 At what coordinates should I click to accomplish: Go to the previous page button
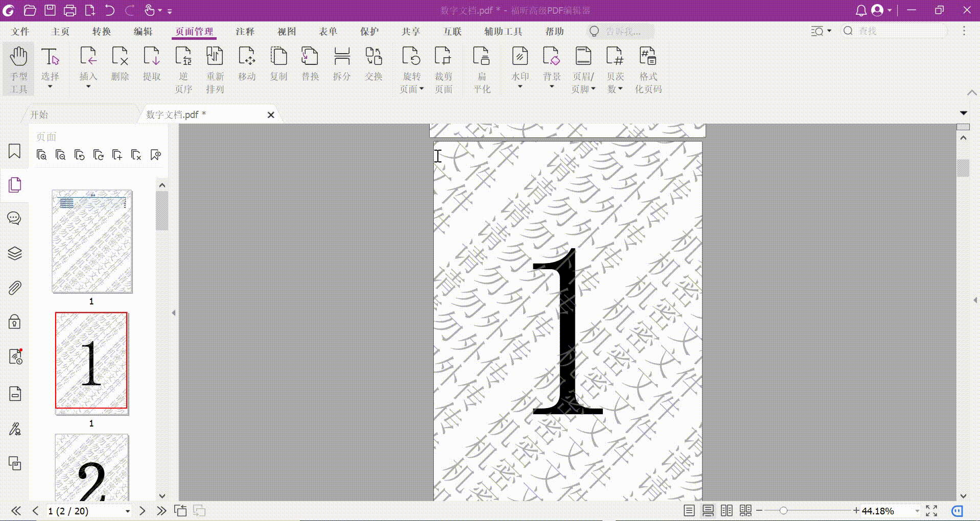coord(35,511)
